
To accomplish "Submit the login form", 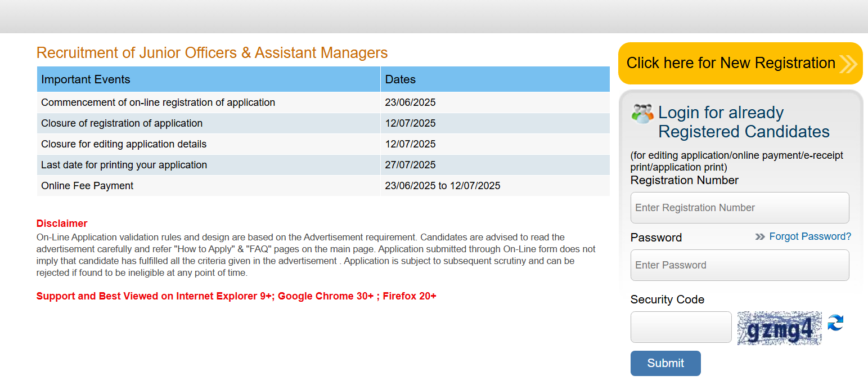I will point(665,363).
